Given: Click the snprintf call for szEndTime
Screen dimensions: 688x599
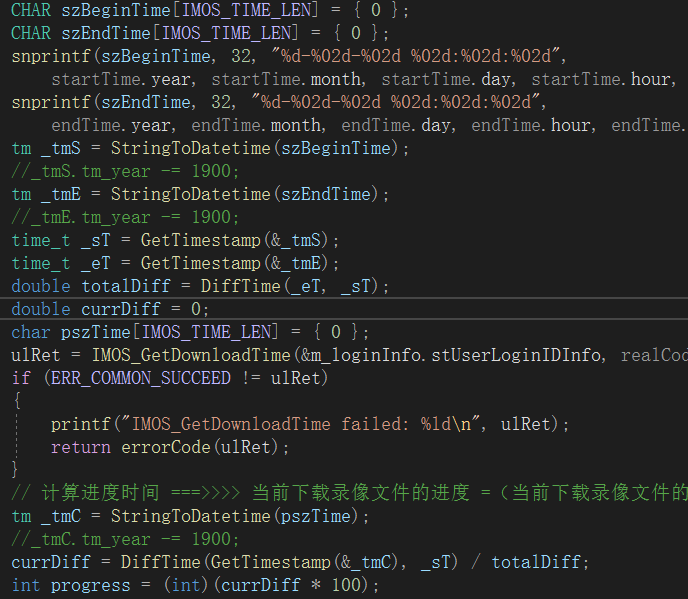Looking at the screenshot, I should point(279,103).
